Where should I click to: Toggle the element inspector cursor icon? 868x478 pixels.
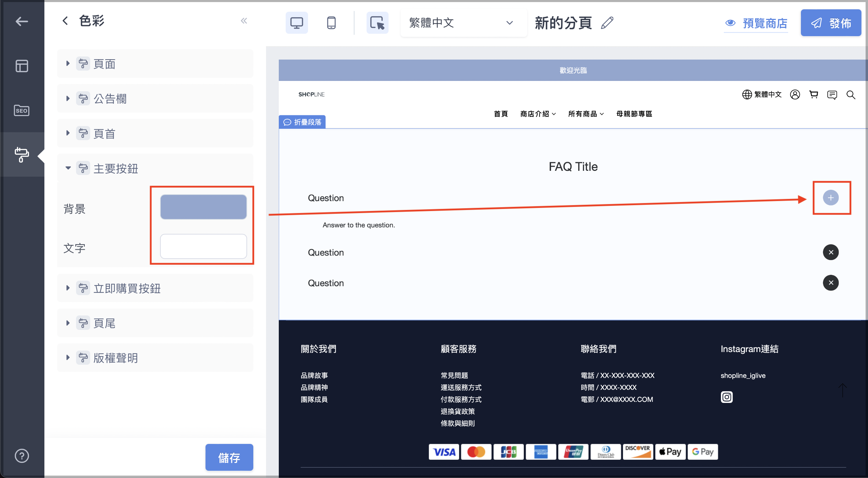point(377,23)
